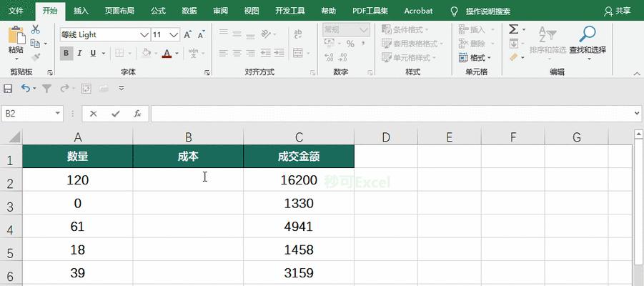The image size is (644, 286).
Task: Click the Decrease Indent icon
Action: point(266,53)
